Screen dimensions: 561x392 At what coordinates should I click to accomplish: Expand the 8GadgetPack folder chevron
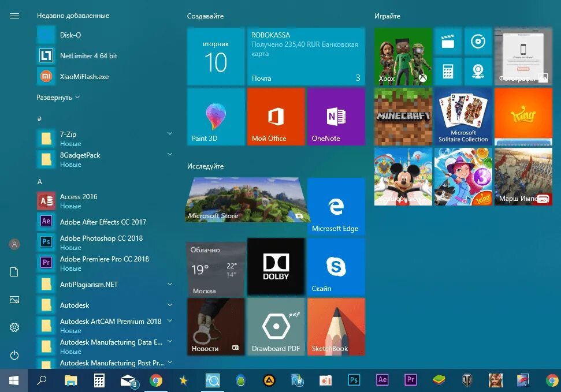point(170,155)
